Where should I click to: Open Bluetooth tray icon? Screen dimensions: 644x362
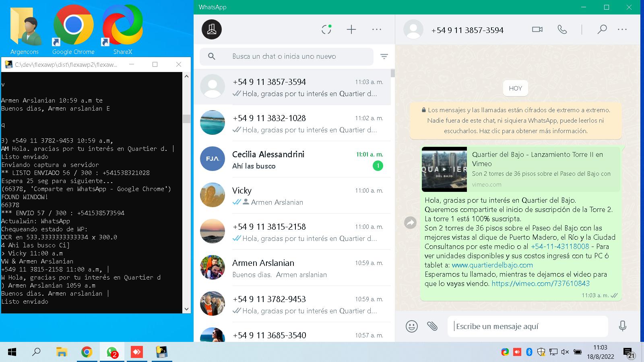click(529, 352)
